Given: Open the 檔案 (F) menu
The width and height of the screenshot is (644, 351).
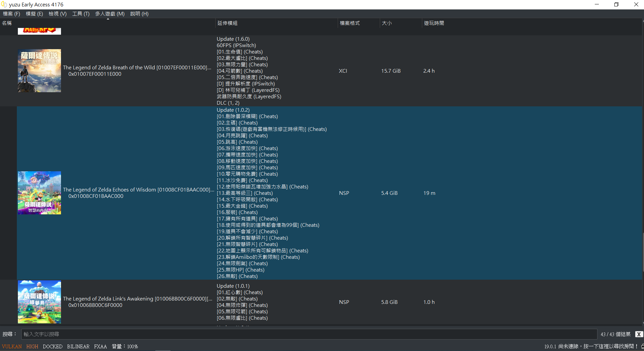Looking at the screenshot, I should pyautogui.click(x=11, y=14).
